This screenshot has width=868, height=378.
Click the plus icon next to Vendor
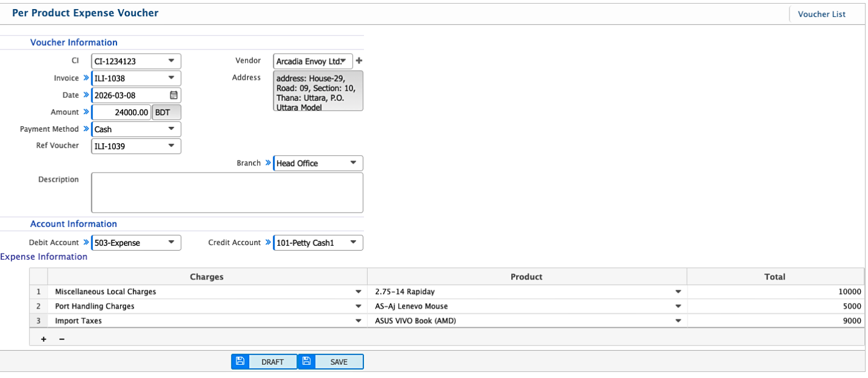359,61
